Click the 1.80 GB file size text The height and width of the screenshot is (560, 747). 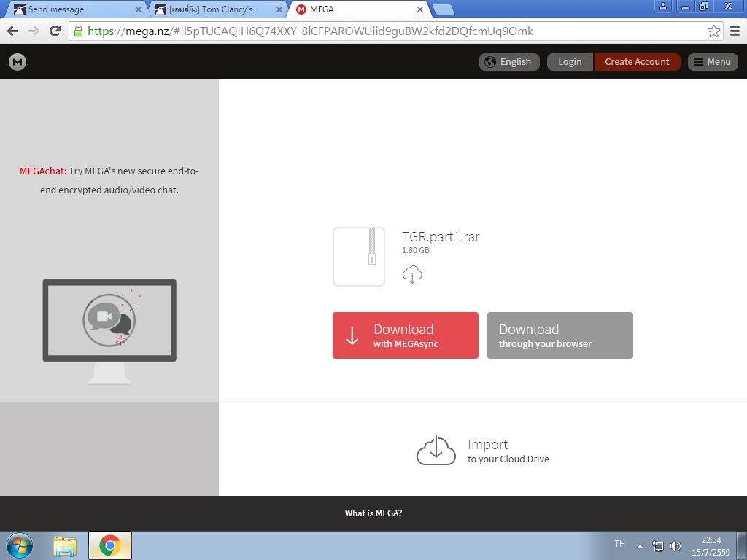(415, 251)
